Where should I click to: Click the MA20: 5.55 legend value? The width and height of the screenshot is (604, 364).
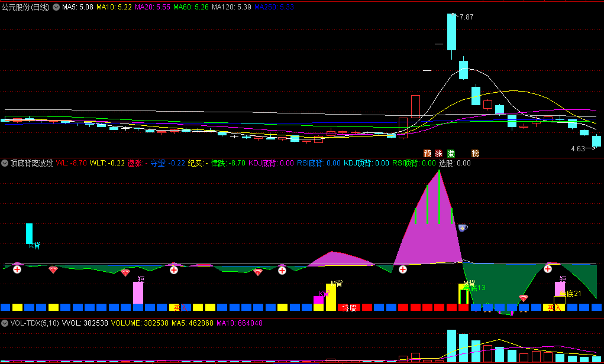tap(153, 7)
